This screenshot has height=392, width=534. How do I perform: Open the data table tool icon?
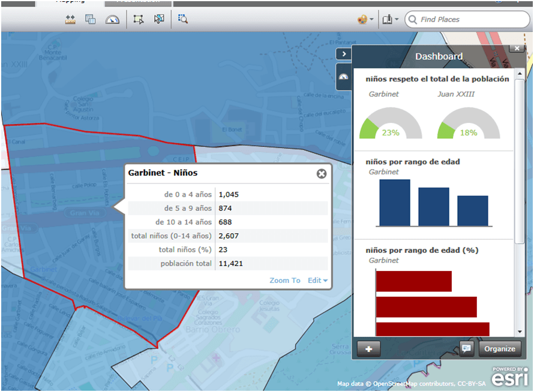(x=90, y=19)
